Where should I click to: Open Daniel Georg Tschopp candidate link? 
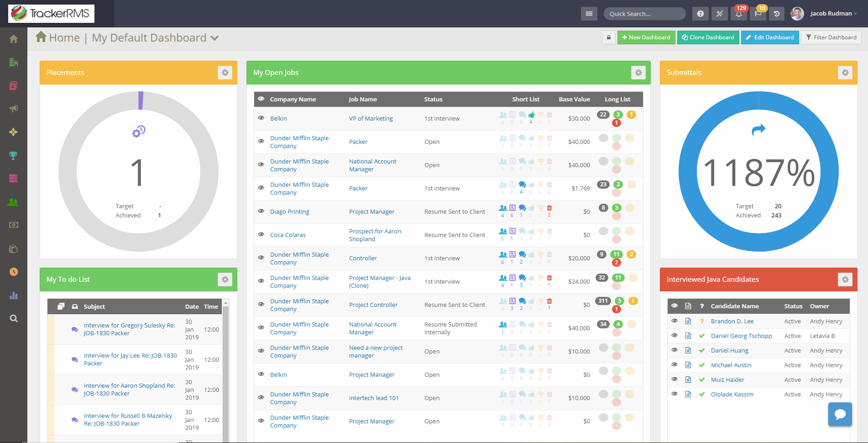pyautogui.click(x=741, y=336)
